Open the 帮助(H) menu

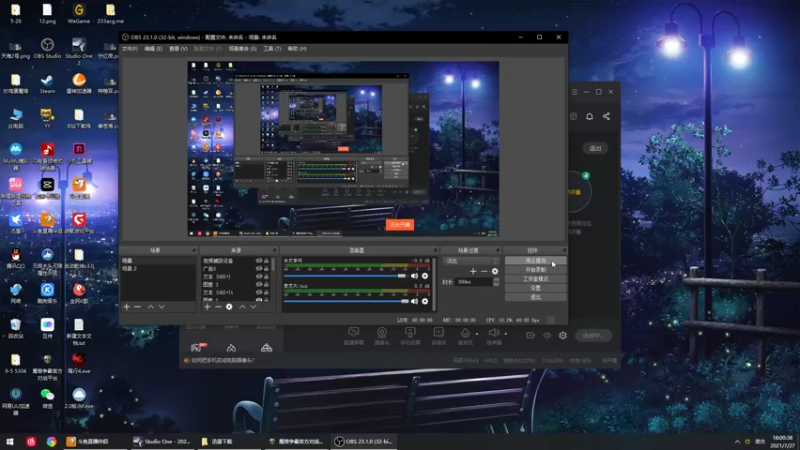tap(297, 49)
